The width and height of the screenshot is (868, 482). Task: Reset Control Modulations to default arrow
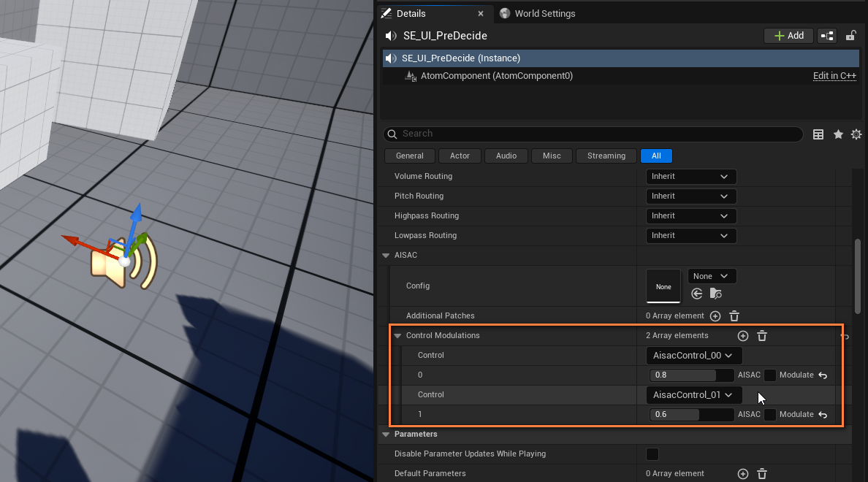(x=845, y=336)
